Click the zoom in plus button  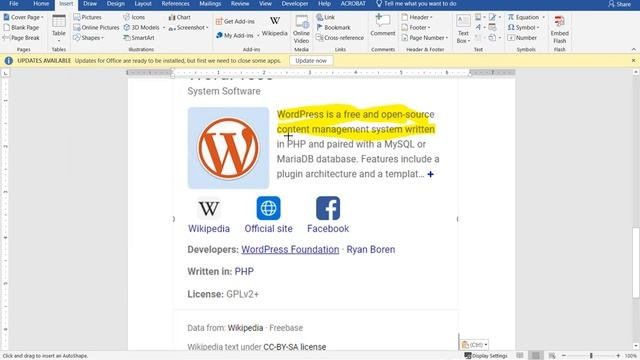(618, 356)
